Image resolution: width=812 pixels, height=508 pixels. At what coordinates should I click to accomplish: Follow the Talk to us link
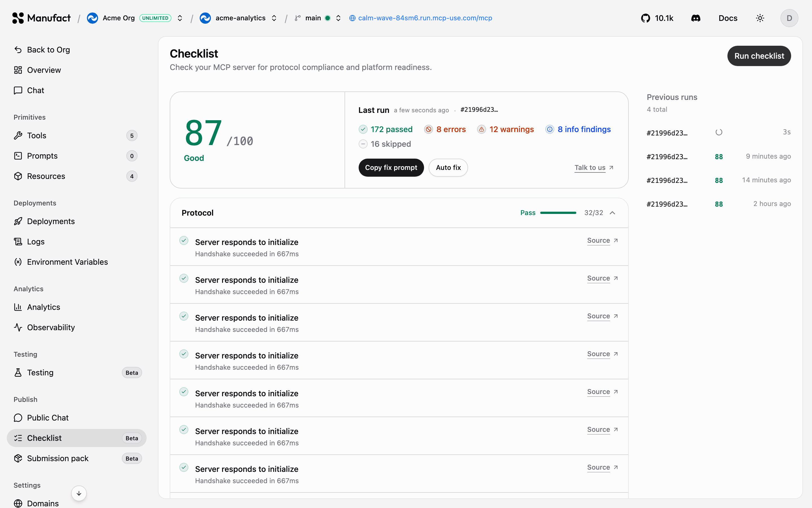pyautogui.click(x=594, y=167)
